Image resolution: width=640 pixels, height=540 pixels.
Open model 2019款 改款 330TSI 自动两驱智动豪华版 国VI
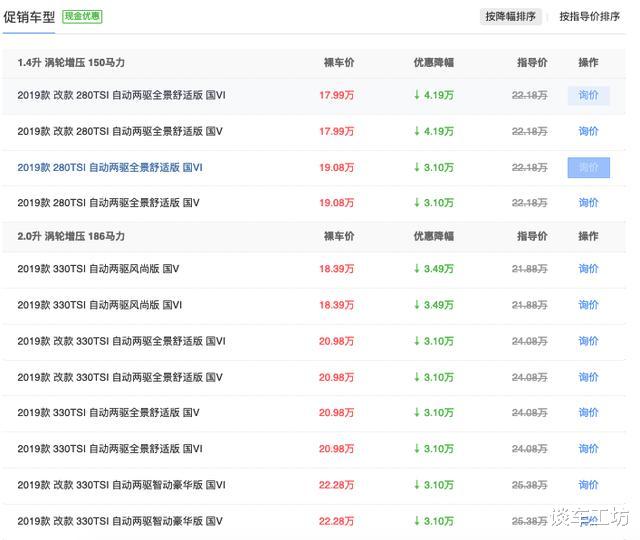121,485
